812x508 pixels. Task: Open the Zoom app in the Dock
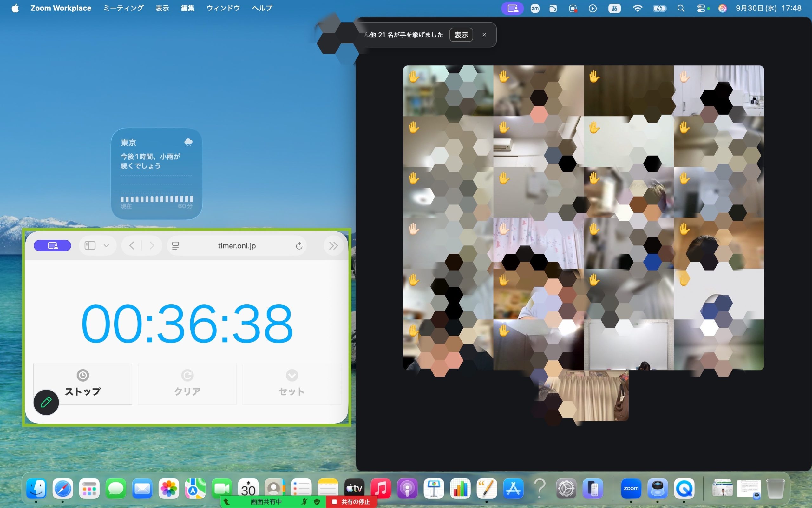[x=631, y=488]
